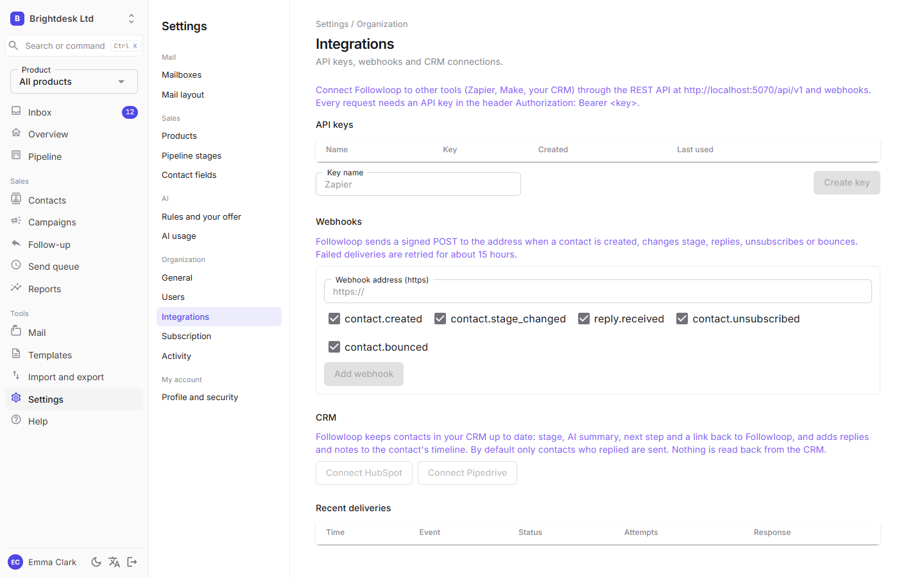Open the Import and export arrows icon
This screenshot has height=578, width=924.
pyautogui.click(x=16, y=376)
